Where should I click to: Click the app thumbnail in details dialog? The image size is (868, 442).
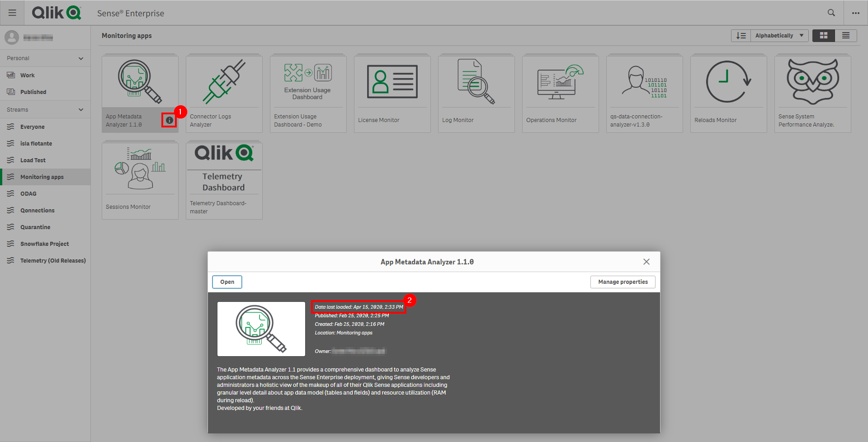point(261,329)
